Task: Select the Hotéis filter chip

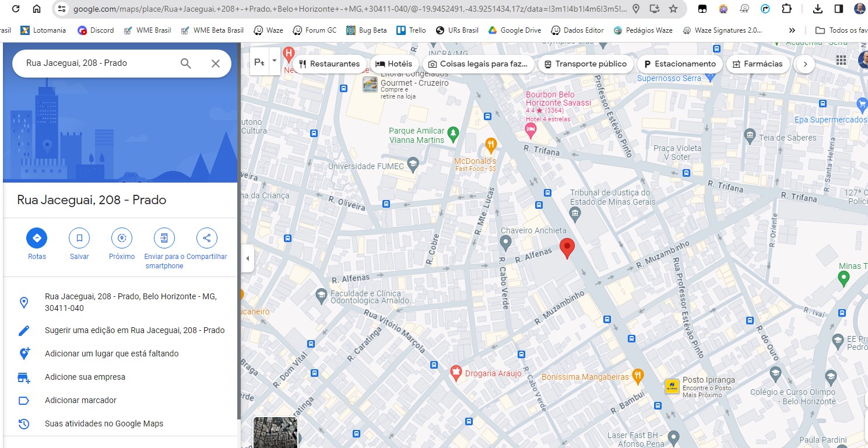Action: [x=393, y=64]
